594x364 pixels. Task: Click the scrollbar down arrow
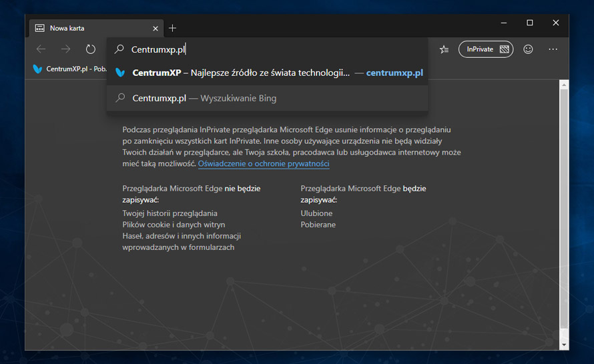(564, 345)
